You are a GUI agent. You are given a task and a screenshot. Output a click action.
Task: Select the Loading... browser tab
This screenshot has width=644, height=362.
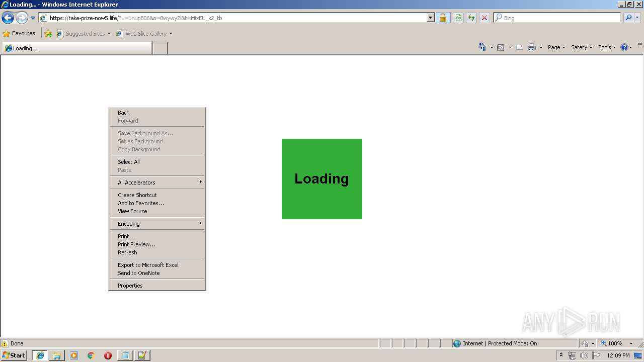77,48
